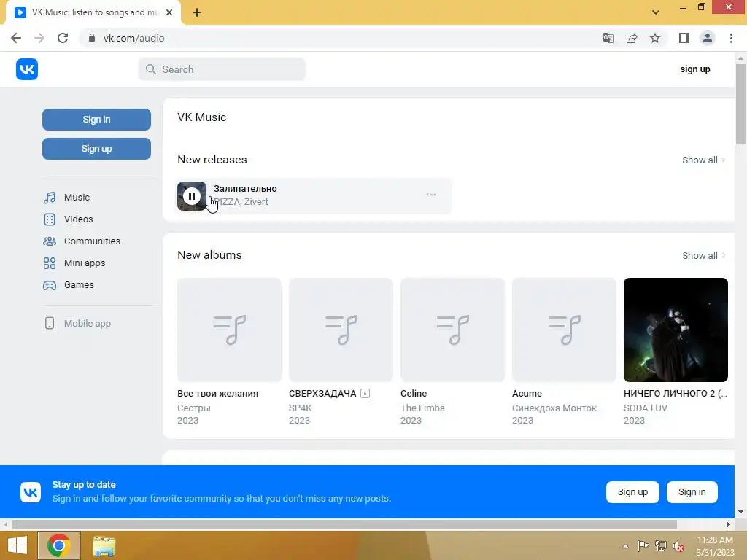Click the artists PIZZA, Zivert
Screen dimensions: 747x560
[241, 202]
